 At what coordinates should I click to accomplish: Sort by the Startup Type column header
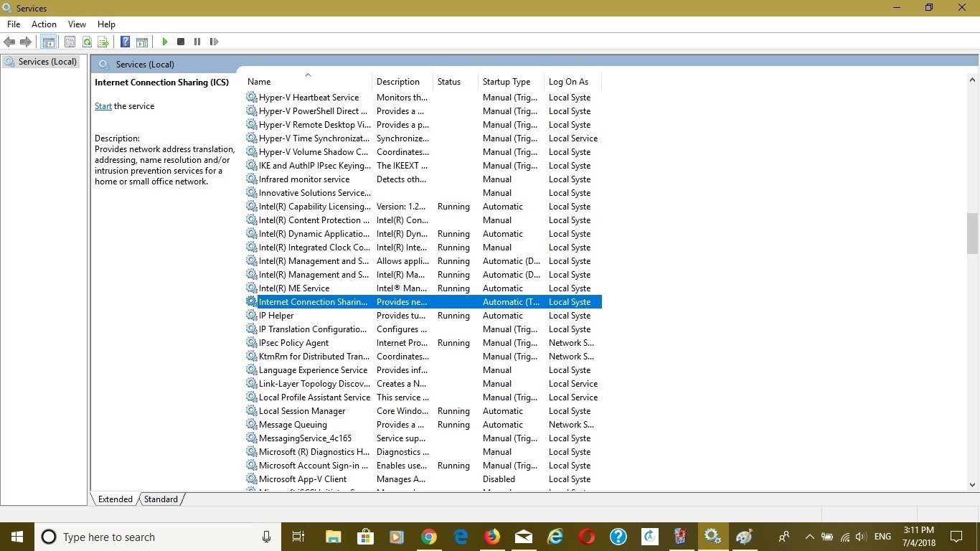click(x=512, y=82)
